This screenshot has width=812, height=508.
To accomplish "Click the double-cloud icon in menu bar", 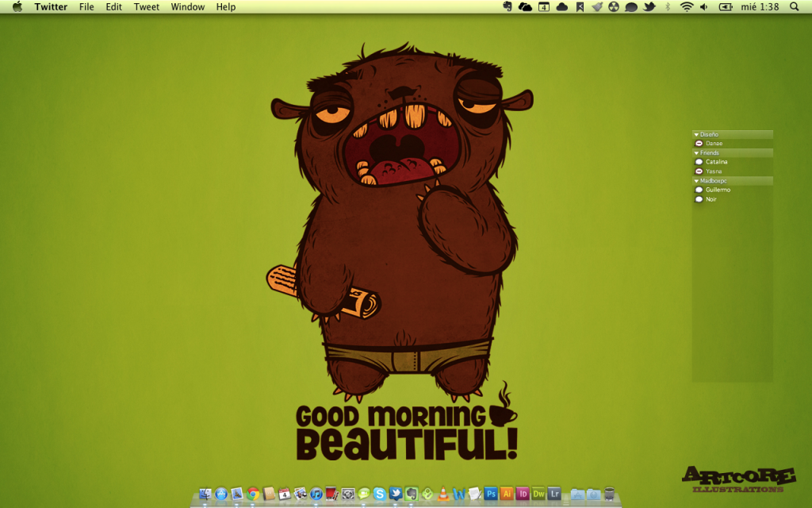I will point(525,6).
